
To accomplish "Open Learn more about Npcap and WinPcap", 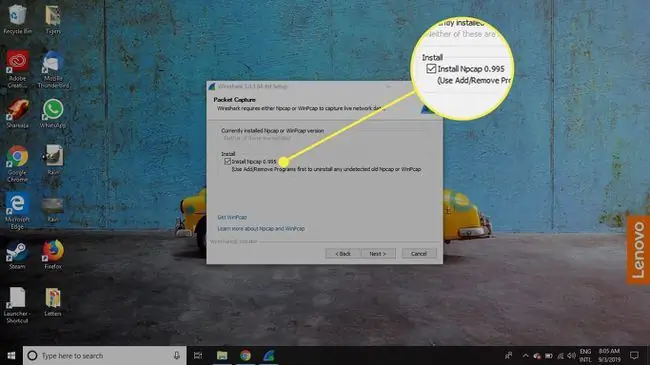I will 261,229.
